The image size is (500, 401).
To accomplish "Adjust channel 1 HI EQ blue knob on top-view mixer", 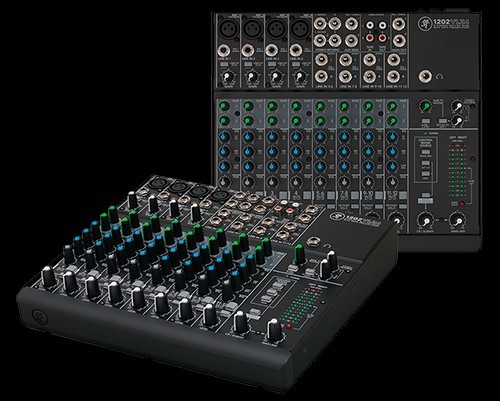I will coord(224,136).
